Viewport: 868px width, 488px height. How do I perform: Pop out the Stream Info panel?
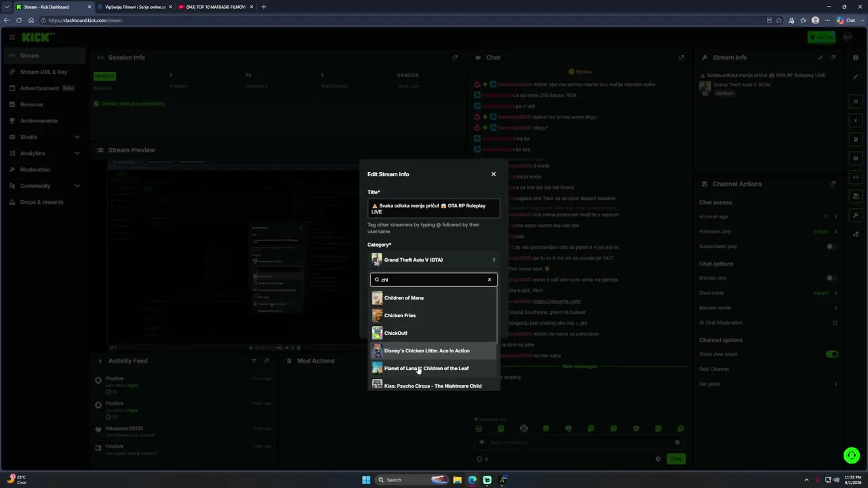coord(833,58)
